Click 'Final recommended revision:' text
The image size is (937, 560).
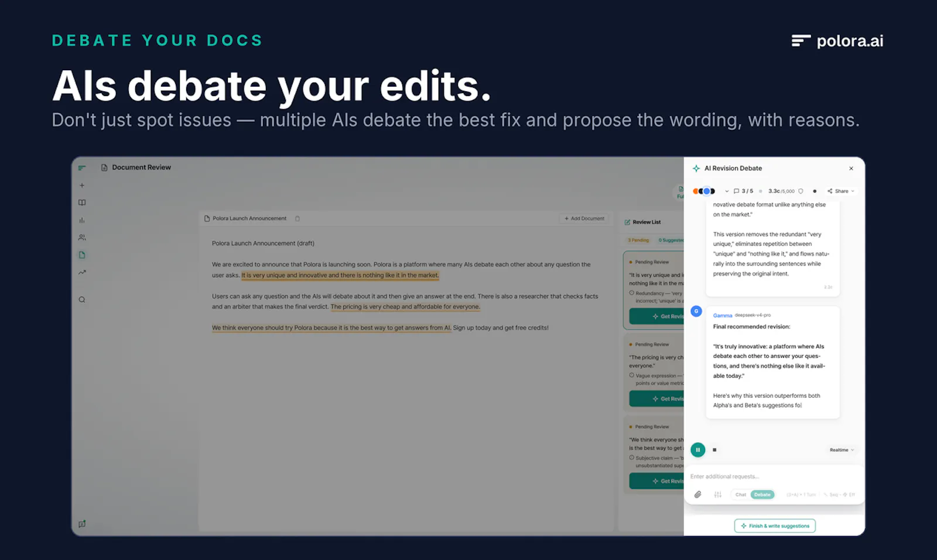(751, 327)
